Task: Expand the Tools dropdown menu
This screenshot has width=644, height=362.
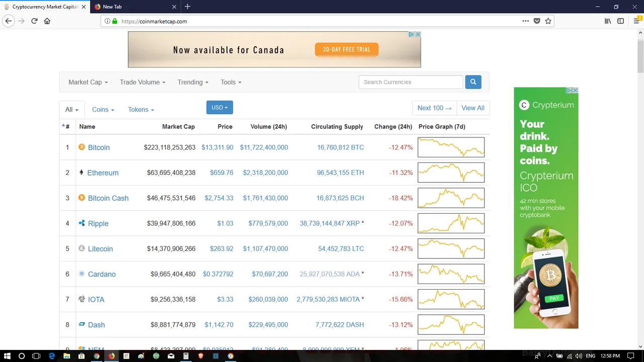Action: (231, 82)
